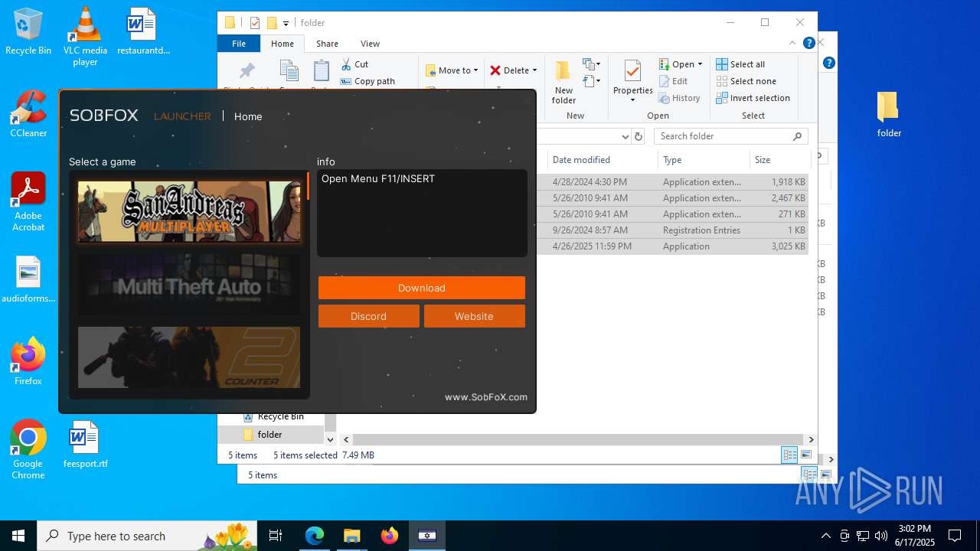
Task: Sort by Size column header
Action: pyautogui.click(x=779, y=160)
